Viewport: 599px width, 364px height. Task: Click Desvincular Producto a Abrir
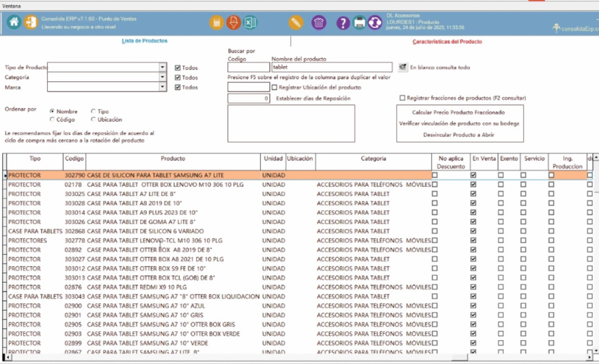[458, 134]
